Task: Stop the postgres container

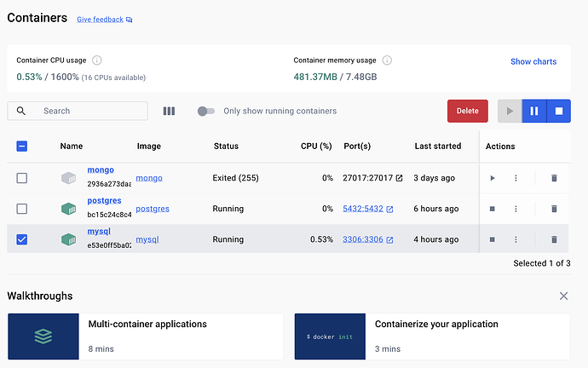Action: click(x=493, y=209)
